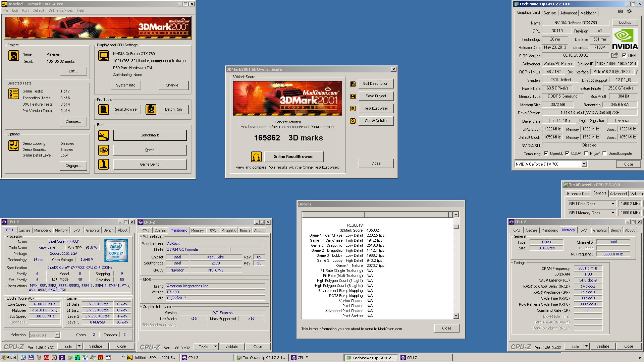Open the GPU Core Clock sensor dropdown
This screenshot has width=644, height=362.
[x=613, y=204]
